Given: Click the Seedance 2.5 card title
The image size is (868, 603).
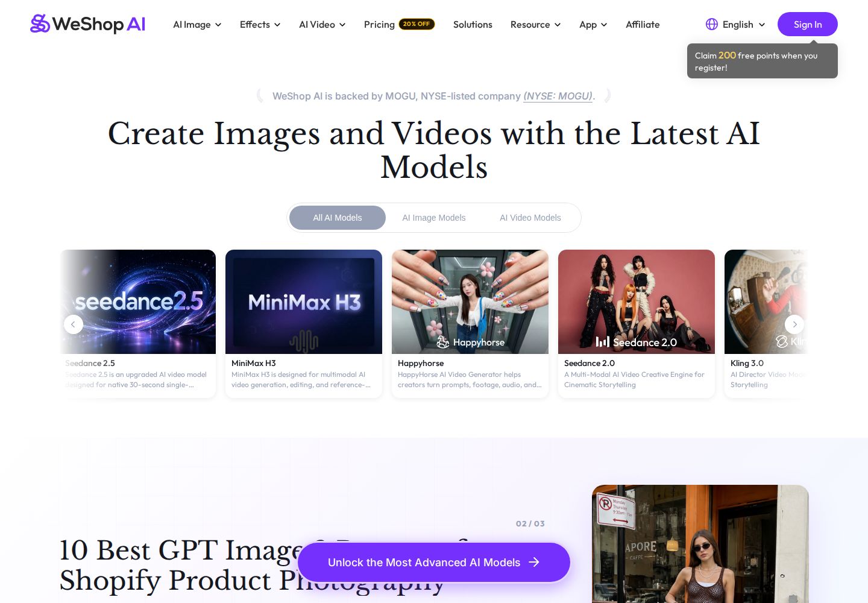Looking at the screenshot, I should click(90, 363).
